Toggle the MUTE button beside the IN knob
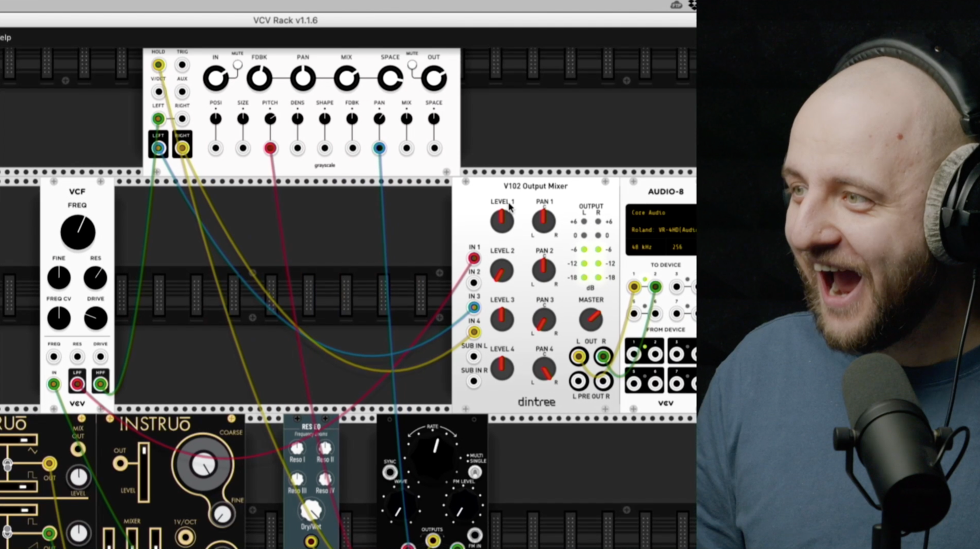 point(237,65)
